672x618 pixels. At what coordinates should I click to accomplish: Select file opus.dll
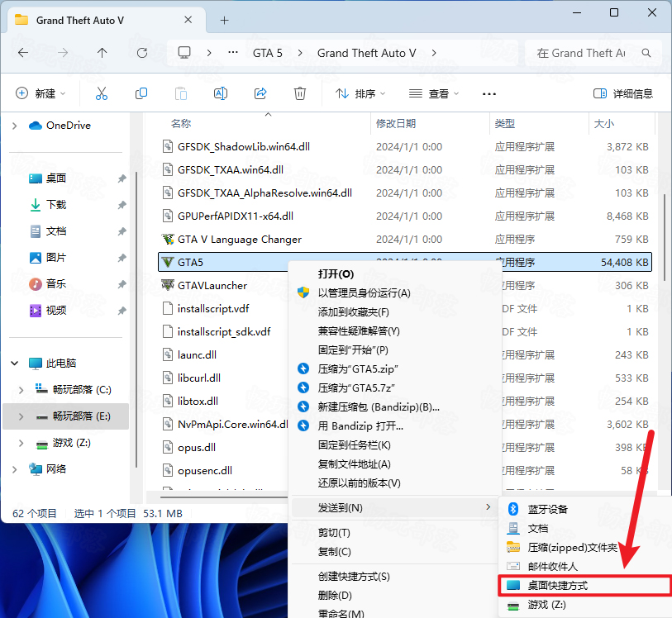point(189,447)
